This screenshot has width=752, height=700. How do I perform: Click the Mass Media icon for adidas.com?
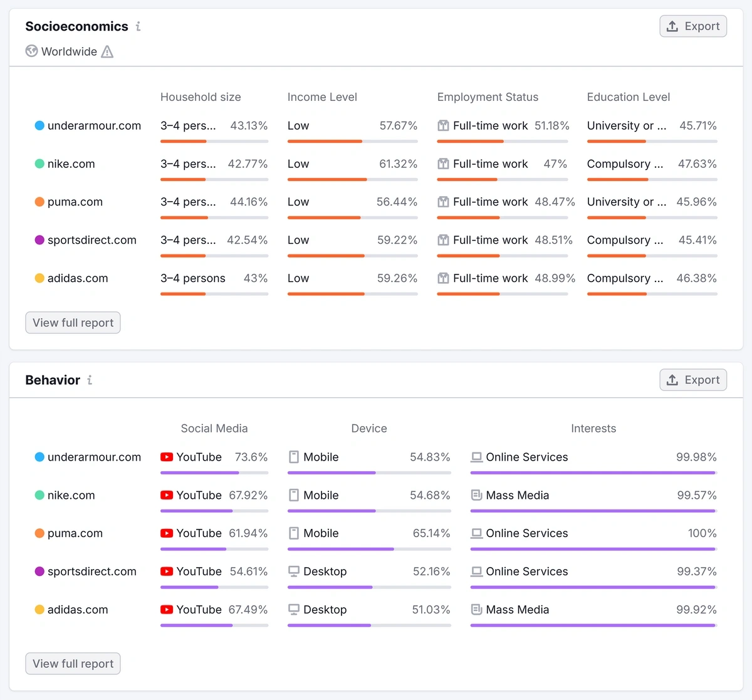476,610
